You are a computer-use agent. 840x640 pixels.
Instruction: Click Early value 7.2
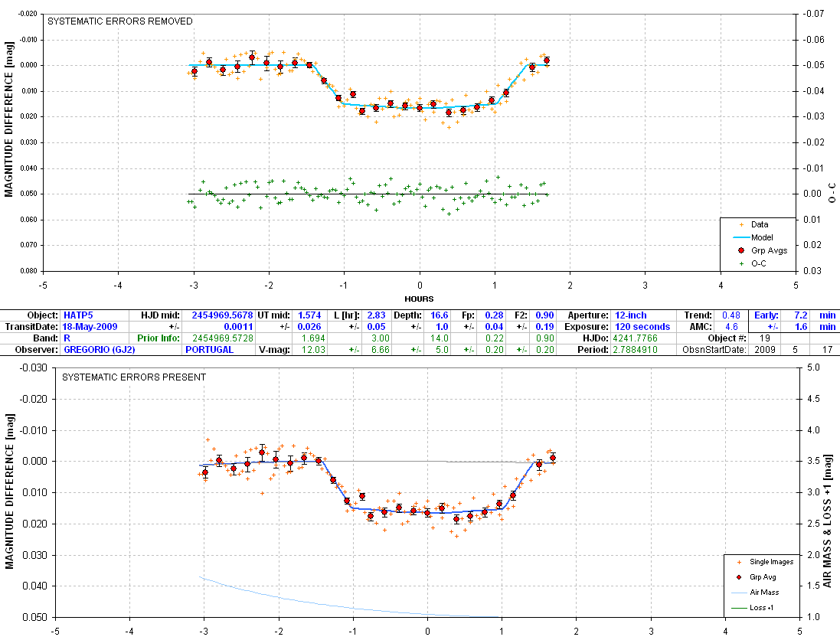800,315
